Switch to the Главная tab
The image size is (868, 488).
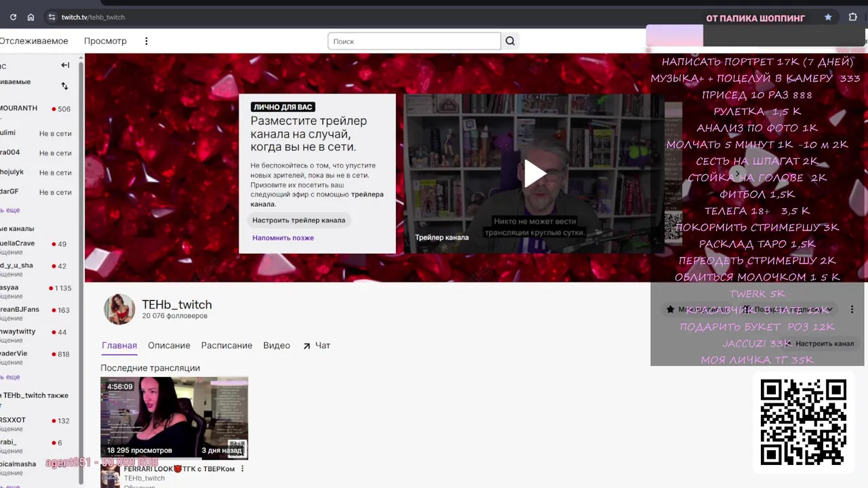coord(119,346)
